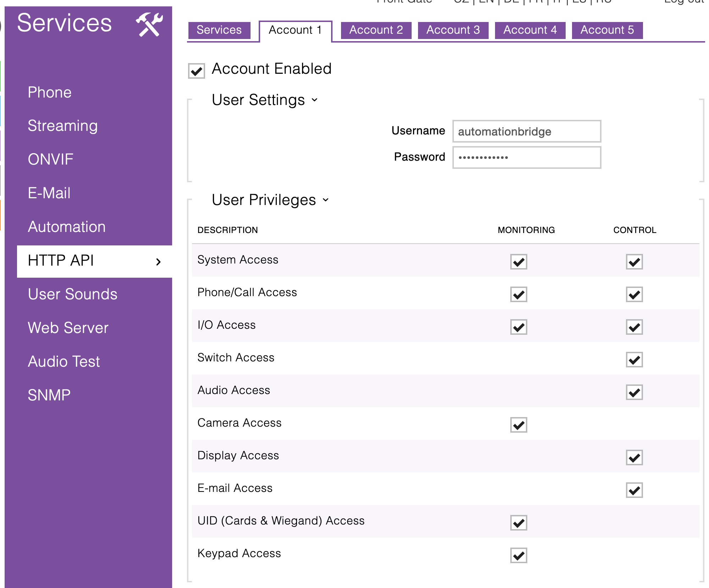Open the Account 5 tab
The image size is (709, 588).
pyautogui.click(x=607, y=30)
